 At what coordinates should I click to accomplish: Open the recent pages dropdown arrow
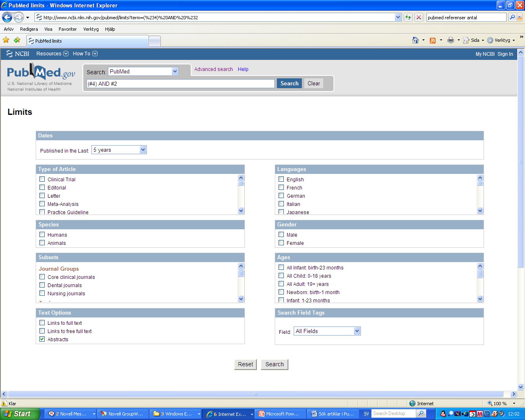pyautogui.click(x=27, y=18)
